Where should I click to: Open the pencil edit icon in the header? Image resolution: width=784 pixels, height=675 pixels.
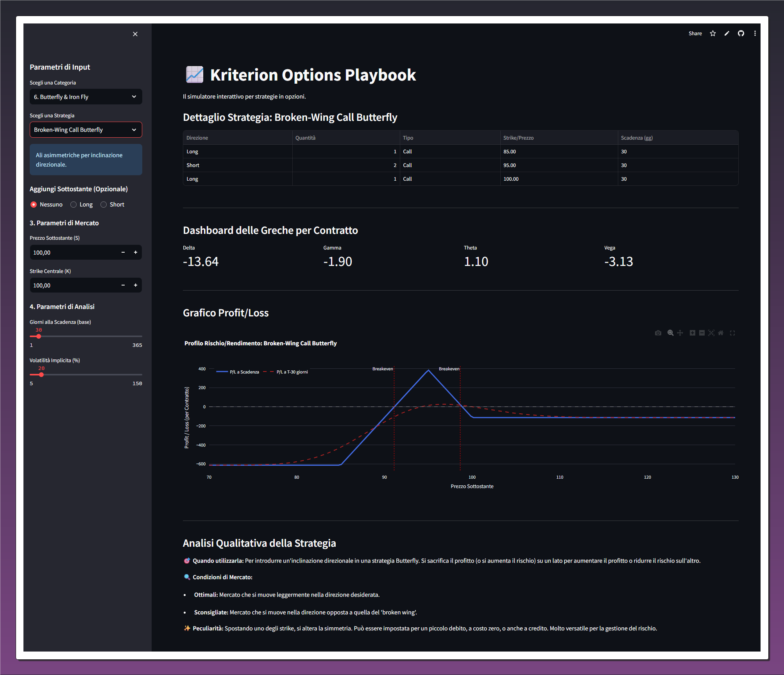pyautogui.click(x=727, y=34)
